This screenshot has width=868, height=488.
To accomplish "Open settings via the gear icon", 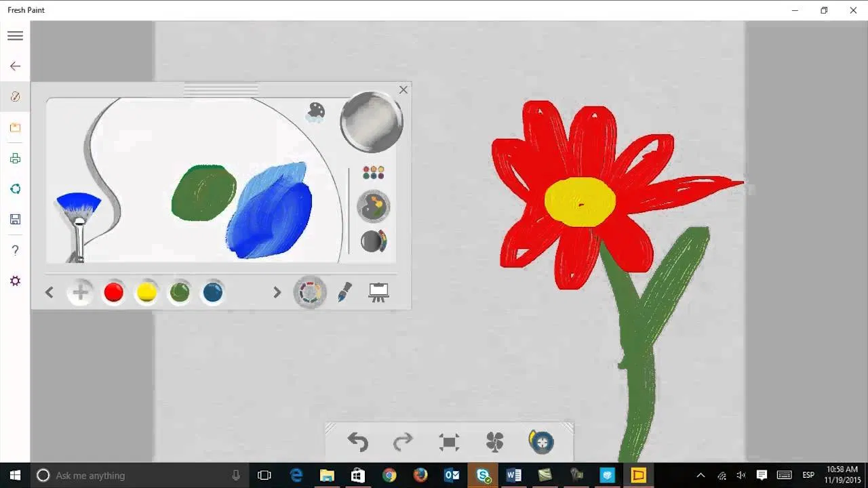I will [x=15, y=281].
